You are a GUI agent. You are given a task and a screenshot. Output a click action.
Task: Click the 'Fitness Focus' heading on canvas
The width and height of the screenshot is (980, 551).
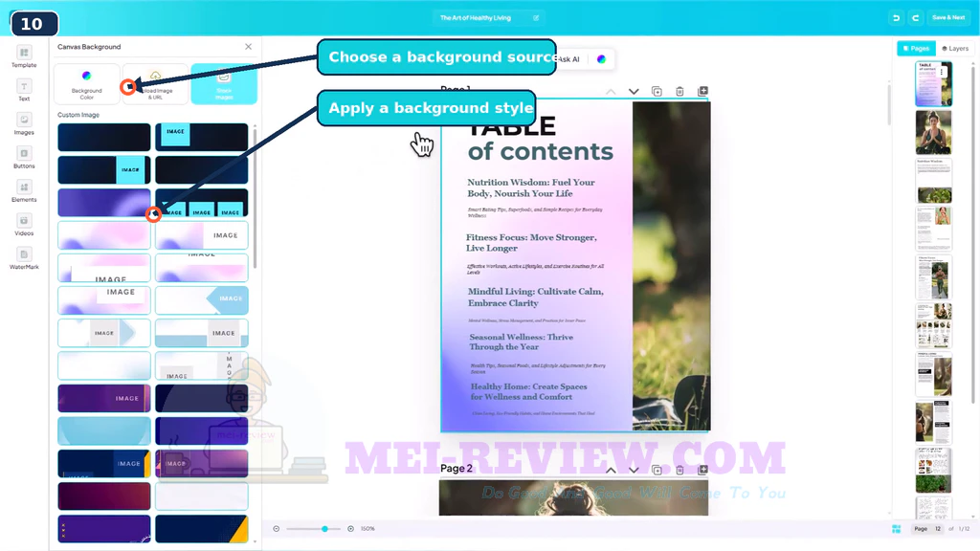pos(531,242)
